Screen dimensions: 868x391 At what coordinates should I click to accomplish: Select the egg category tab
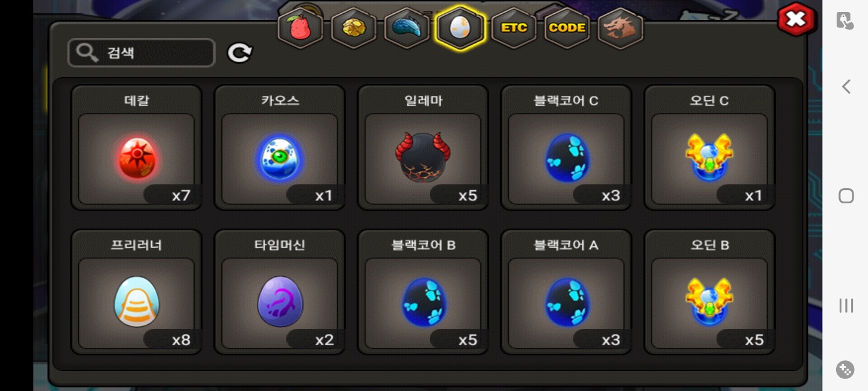tap(460, 28)
